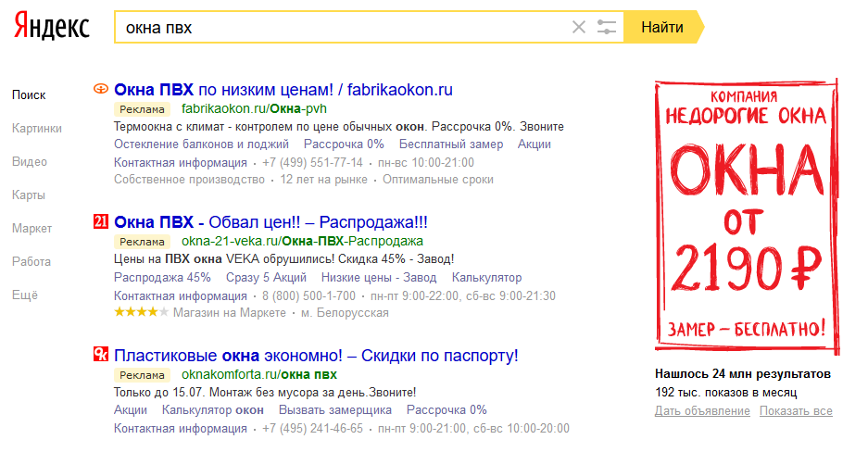Image resolution: width=868 pixels, height=452 pixels.
Task: Click the fabrikaokon orange favicon
Action: [x=102, y=90]
